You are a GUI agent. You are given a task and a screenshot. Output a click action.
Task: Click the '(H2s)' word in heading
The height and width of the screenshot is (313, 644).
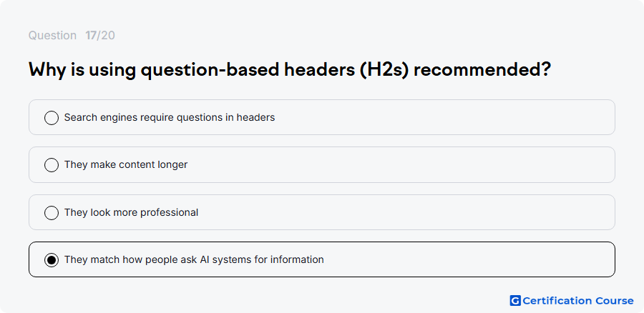pyautogui.click(x=384, y=70)
